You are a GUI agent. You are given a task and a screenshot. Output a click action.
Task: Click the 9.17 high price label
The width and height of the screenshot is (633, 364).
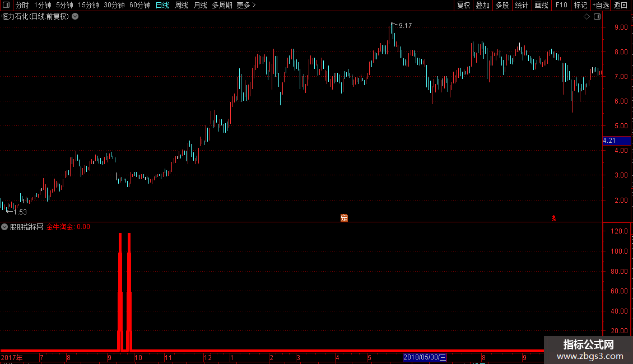tap(406, 25)
